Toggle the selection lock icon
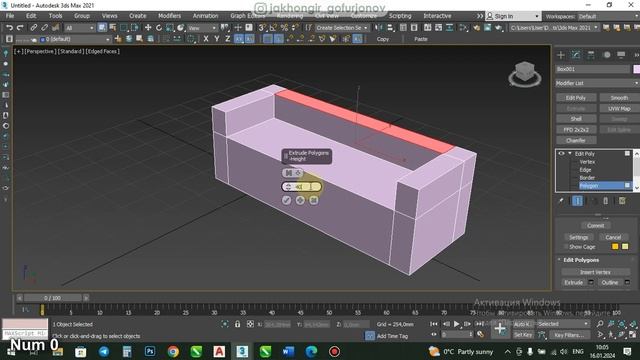The width and height of the screenshot is (640, 360). (x=238, y=324)
